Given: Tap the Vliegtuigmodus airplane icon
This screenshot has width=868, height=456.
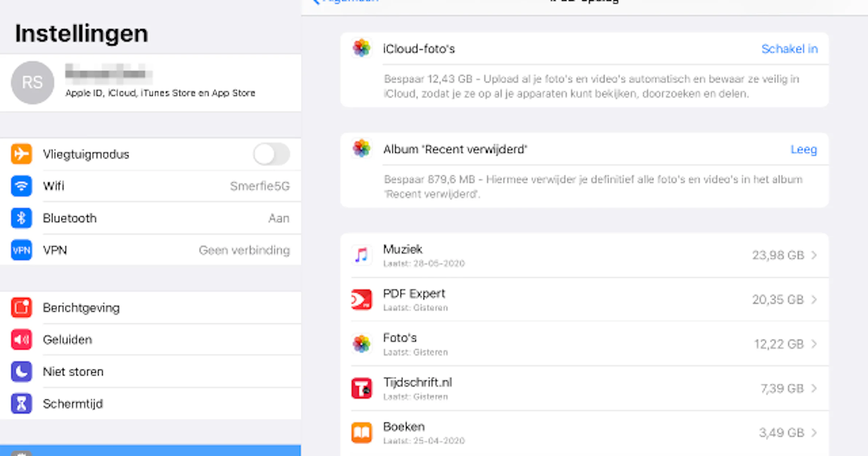Looking at the screenshot, I should (x=21, y=154).
